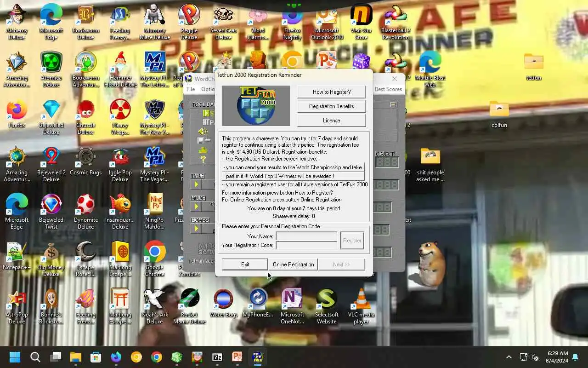Expand the BOMBS arrow selector
Image resolution: width=588 pixels, height=368 pixels.
coord(196,228)
